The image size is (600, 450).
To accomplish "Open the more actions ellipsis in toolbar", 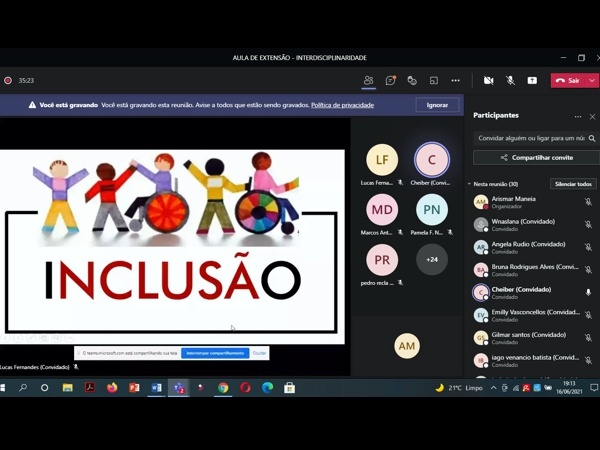I will point(455,80).
